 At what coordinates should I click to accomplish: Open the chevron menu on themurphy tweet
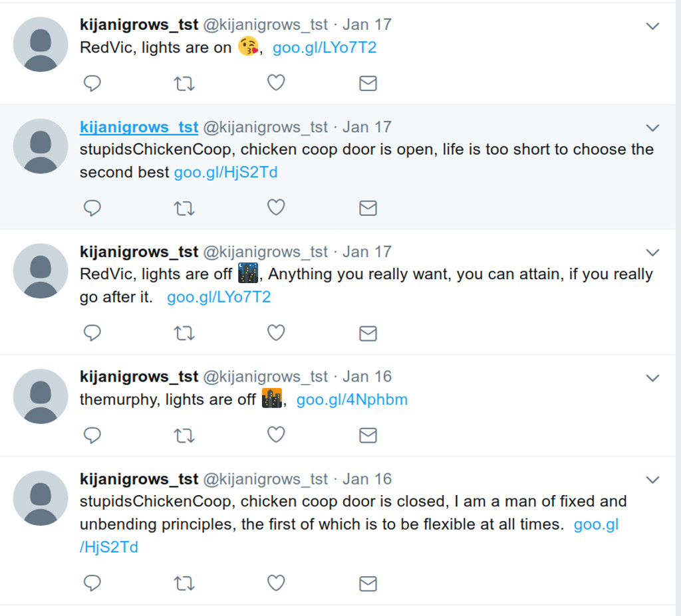[x=652, y=377]
